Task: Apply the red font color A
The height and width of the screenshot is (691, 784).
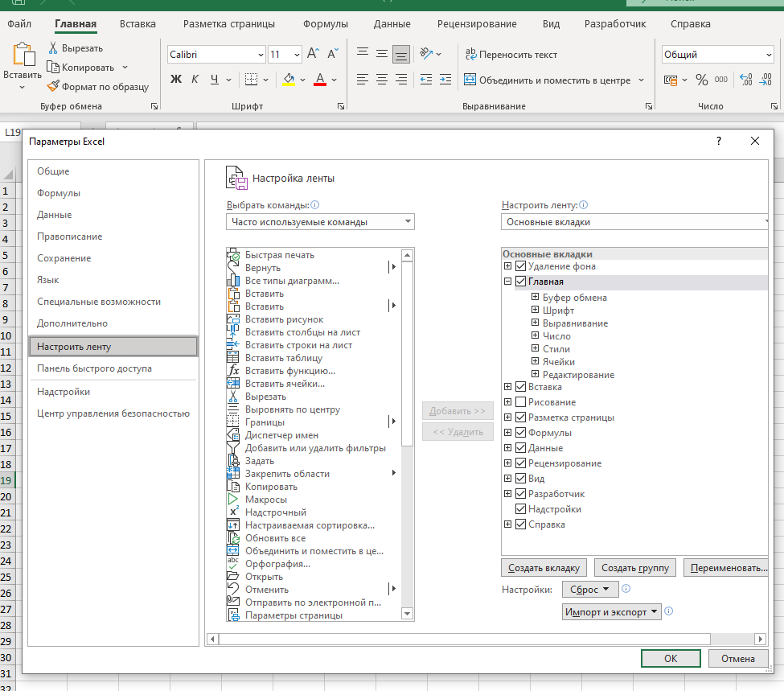Action: point(320,79)
